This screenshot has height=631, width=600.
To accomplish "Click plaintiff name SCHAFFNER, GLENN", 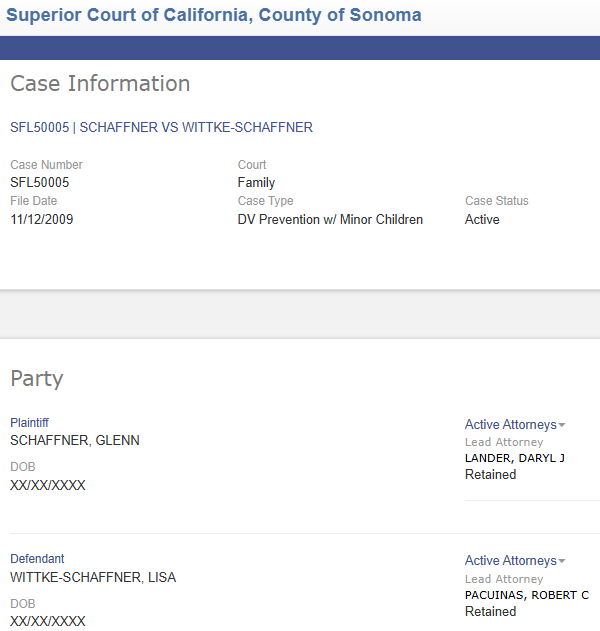I will click(x=75, y=440).
